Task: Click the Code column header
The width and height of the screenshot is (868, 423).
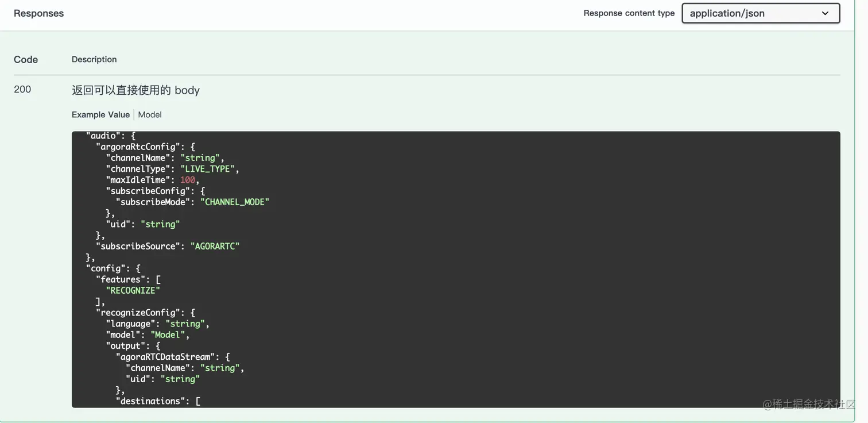Action: click(26, 59)
